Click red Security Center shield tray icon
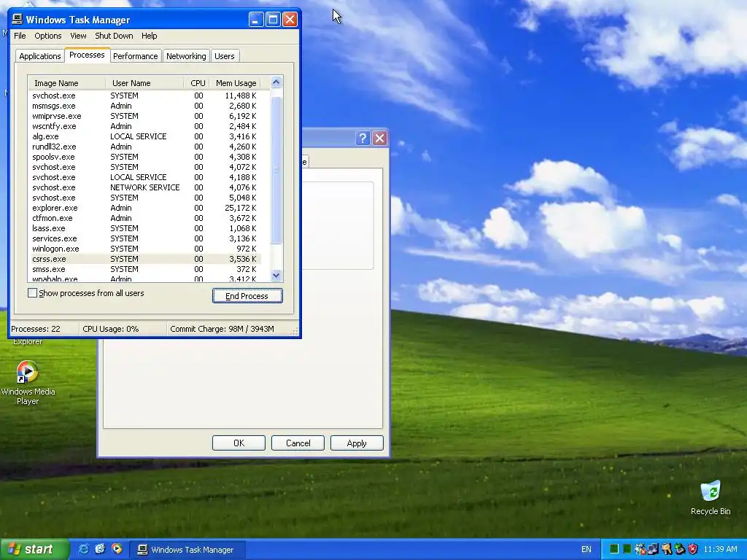The width and height of the screenshot is (747, 560). pyautogui.click(x=693, y=549)
